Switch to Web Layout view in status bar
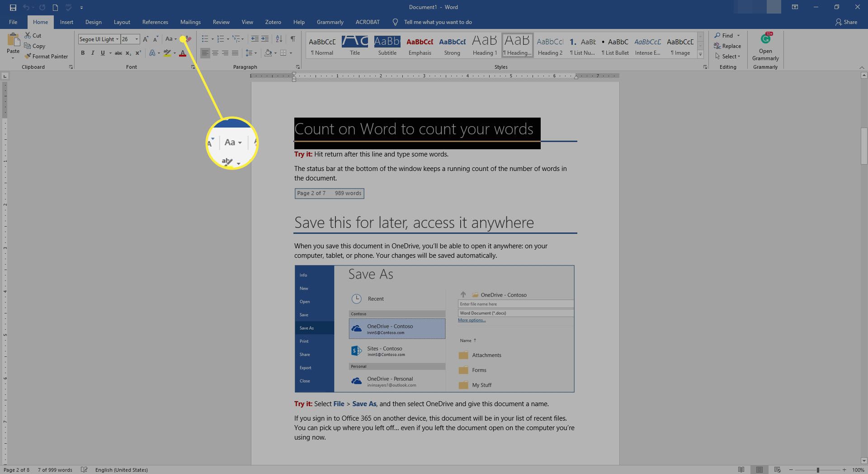This screenshot has width=868, height=474. [778, 469]
